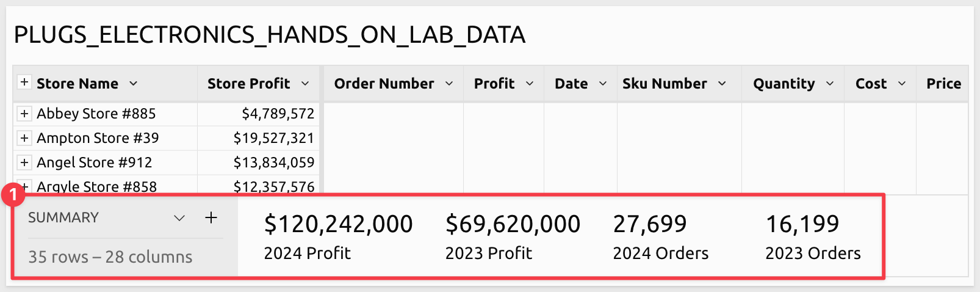This screenshot has width=980, height=292.
Task: Open the Store Profit column dropdown arrow
Action: point(305,84)
